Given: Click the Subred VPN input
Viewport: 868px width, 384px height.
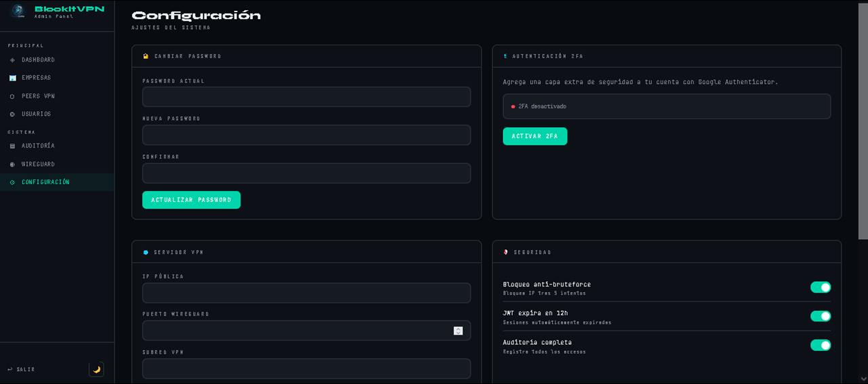Looking at the screenshot, I should click(x=307, y=368).
